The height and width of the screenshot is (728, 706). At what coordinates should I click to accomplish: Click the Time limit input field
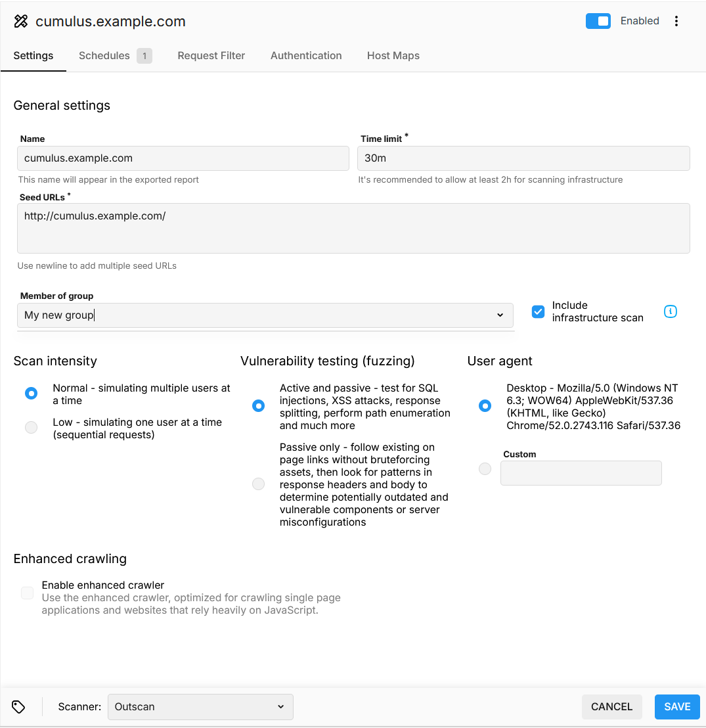(x=523, y=158)
